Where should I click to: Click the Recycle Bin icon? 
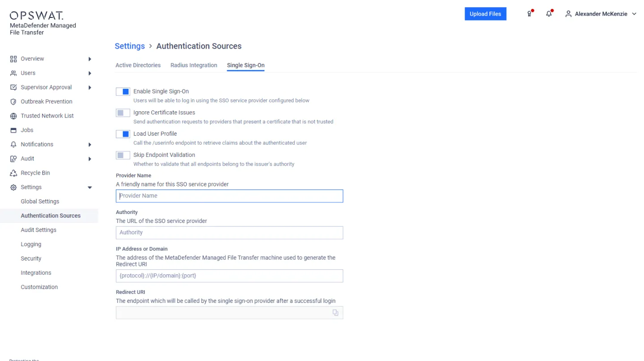(x=13, y=173)
